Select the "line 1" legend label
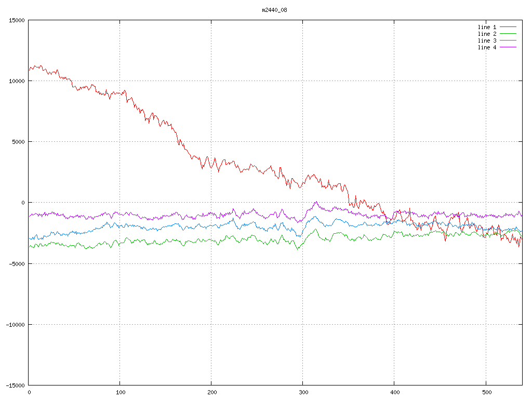Image resolution: width=532 pixels, height=399 pixels. [487, 27]
